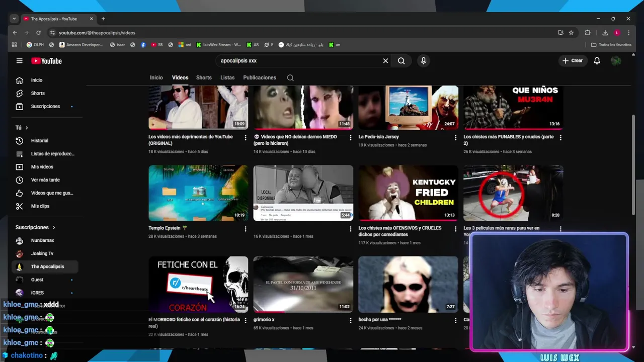Screen dimensions: 644x362
Task: Start voice search with the microphone
Action: click(424, 61)
